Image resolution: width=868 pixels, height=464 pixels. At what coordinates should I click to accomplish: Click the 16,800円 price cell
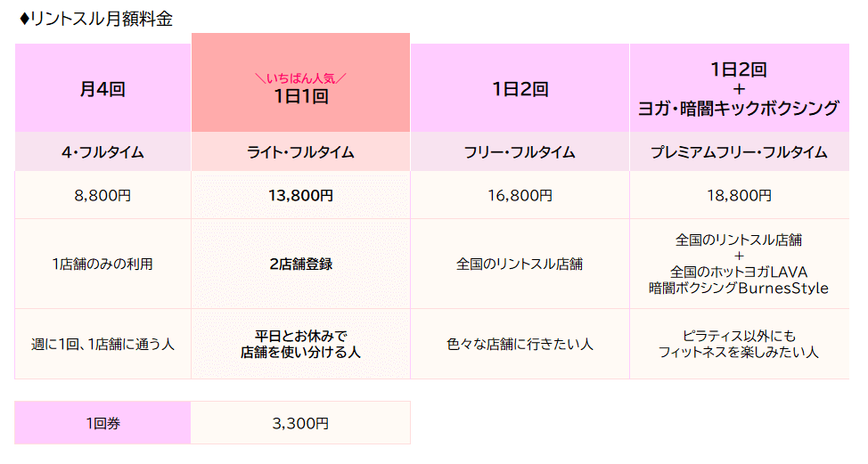click(520, 195)
